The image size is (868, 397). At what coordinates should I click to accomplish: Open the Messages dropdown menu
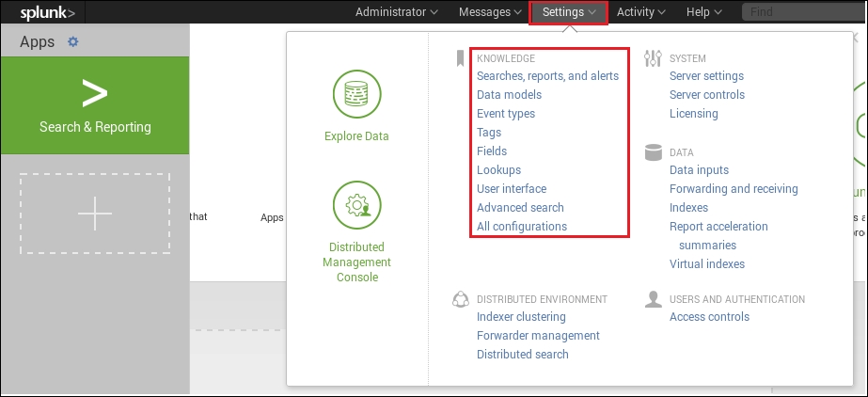(x=490, y=12)
